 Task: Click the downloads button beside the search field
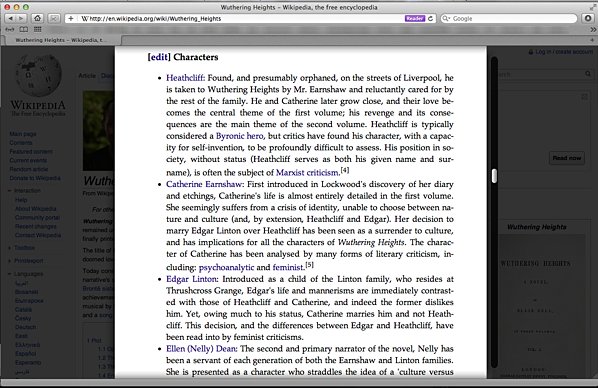(588, 18)
